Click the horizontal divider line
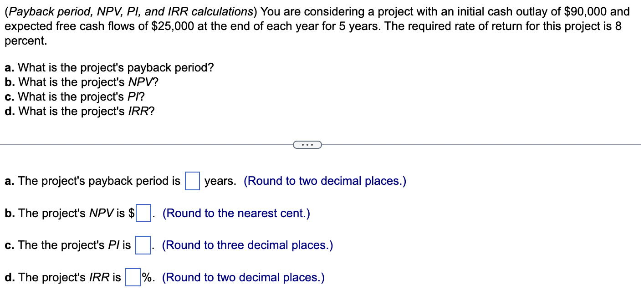Viewport: 644px width, 305px height. (137, 144)
